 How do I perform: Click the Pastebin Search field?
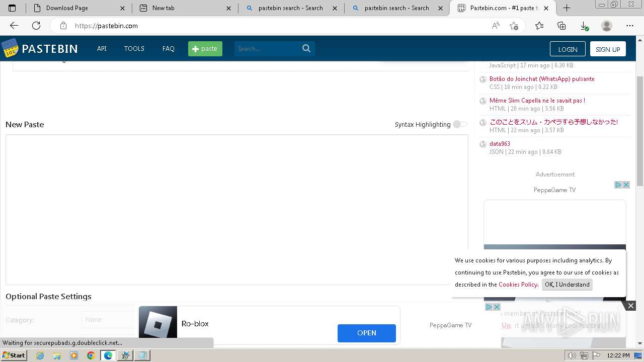click(x=268, y=49)
